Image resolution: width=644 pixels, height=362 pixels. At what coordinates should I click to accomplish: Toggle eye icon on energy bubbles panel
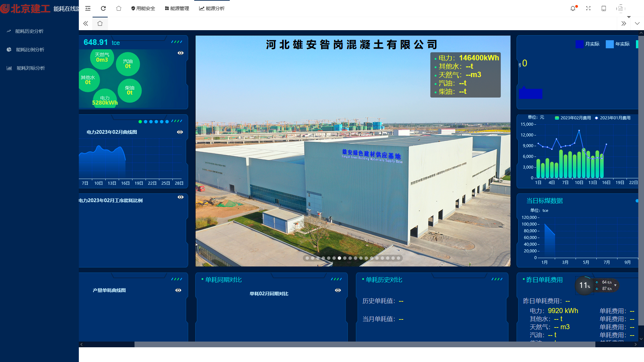pyautogui.click(x=180, y=53)
